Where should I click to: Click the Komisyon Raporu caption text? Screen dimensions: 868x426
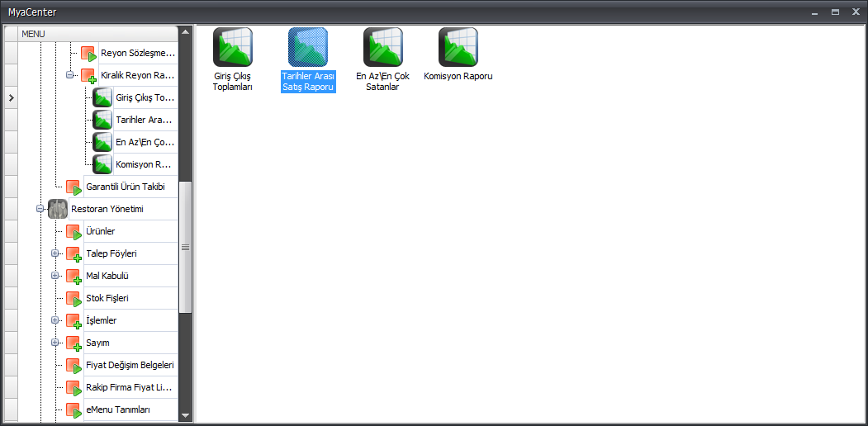click(458, 76)
